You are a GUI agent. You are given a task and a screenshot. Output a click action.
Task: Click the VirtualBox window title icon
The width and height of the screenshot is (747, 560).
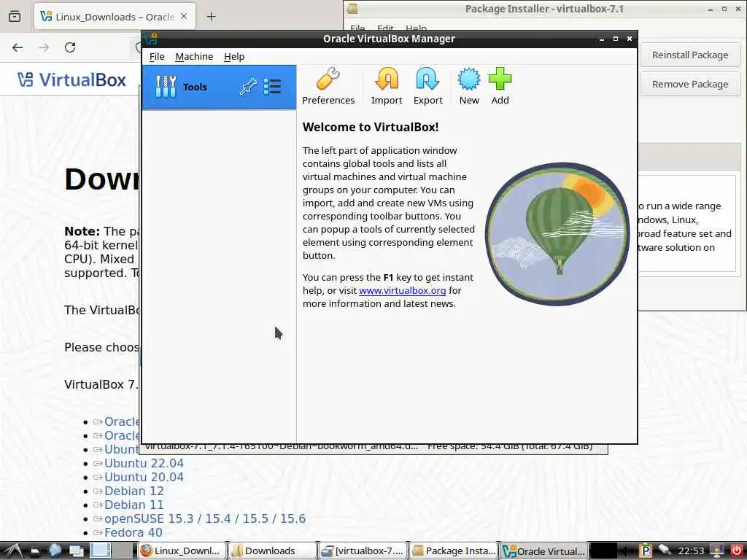point(151,39)
